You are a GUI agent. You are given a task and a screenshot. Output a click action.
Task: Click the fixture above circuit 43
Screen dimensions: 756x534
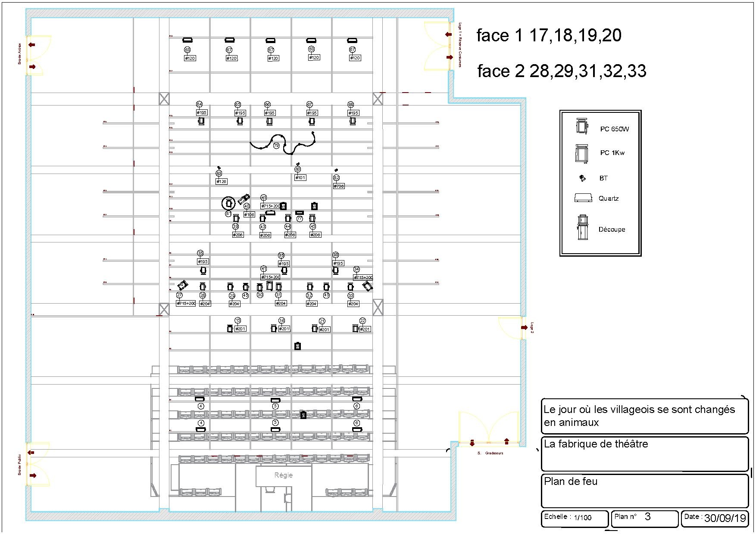point(262,219)
